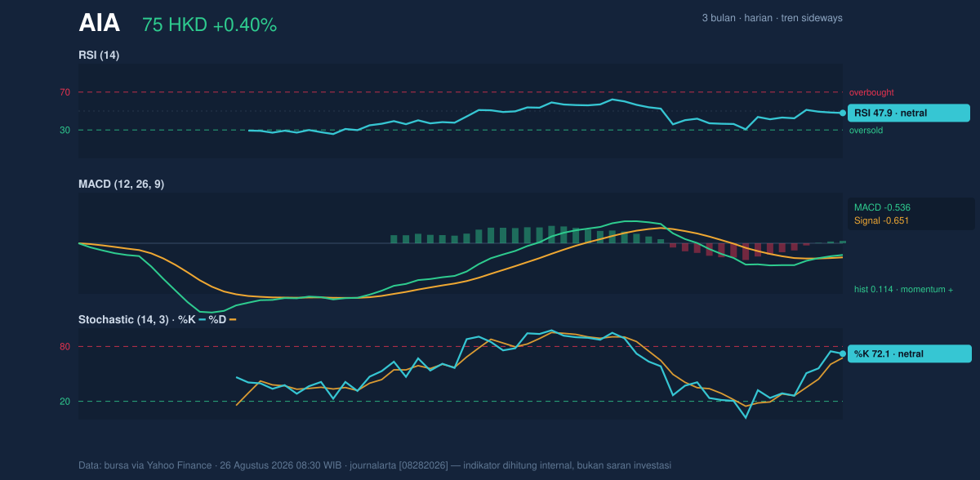
Task: Click the Signal -0.651 legend value
Action: [882, 220]
